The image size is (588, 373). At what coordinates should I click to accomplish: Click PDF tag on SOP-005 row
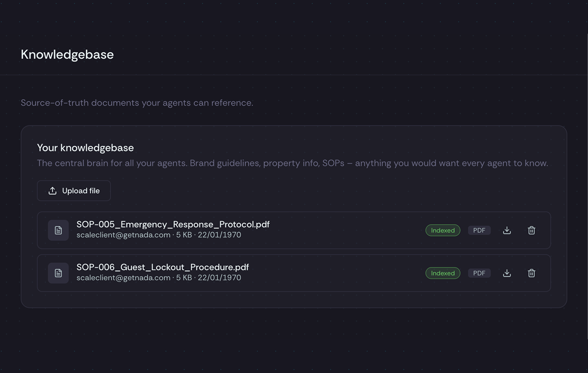(x=479, y=231)
